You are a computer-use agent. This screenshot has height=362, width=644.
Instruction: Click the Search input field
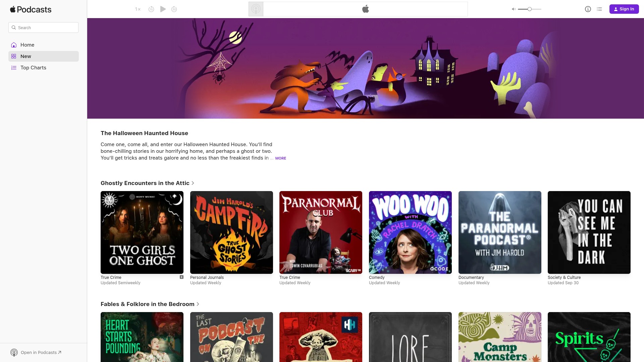44,27
